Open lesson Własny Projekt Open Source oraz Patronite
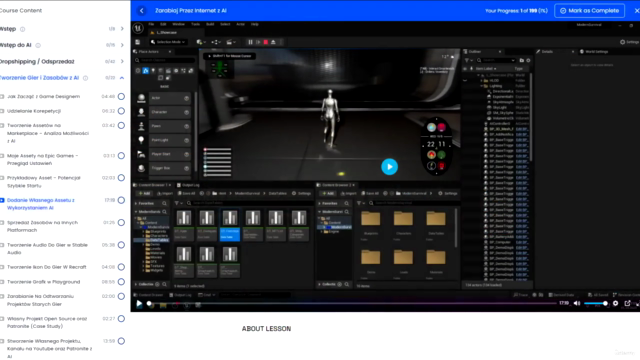 [47, 322]
